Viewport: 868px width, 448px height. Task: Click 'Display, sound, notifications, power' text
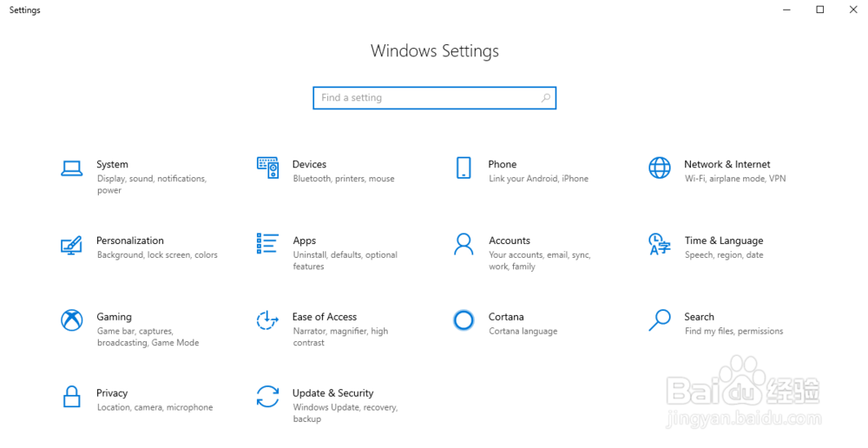click(x=152, y=184)
